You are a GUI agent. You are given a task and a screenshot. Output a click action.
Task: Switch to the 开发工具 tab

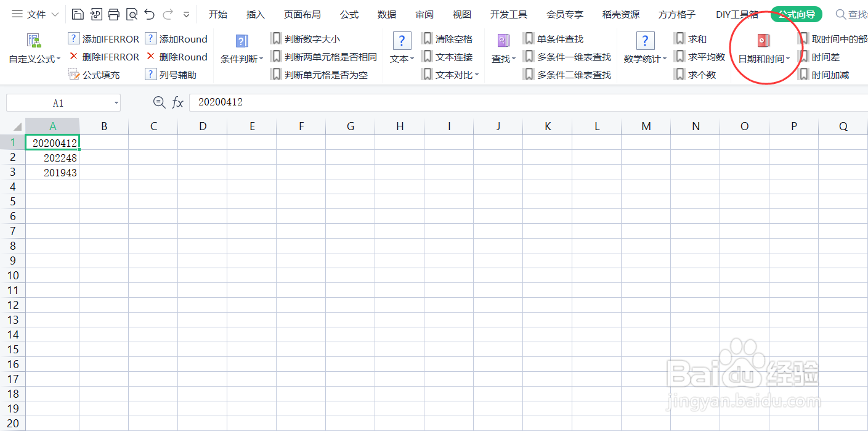pos(509,14)
